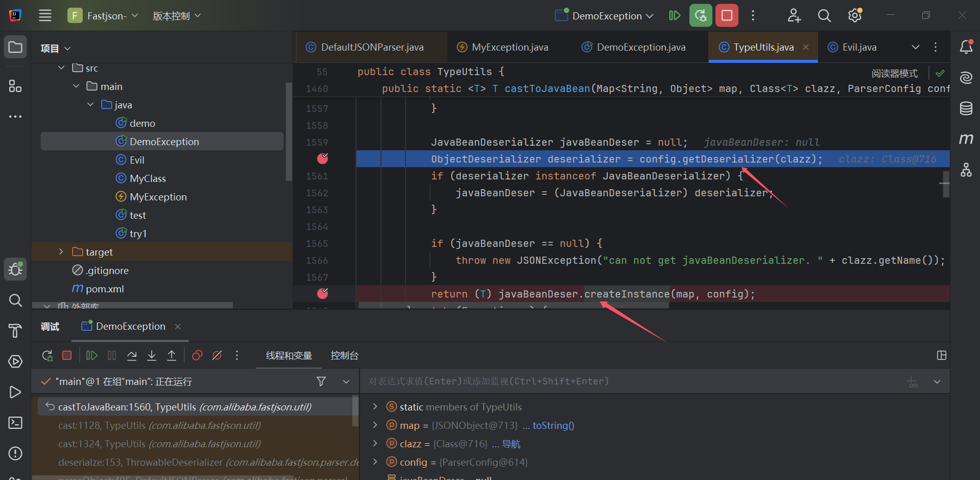Toggle breakpoint on createInstance return line

[x=323, y=293]
